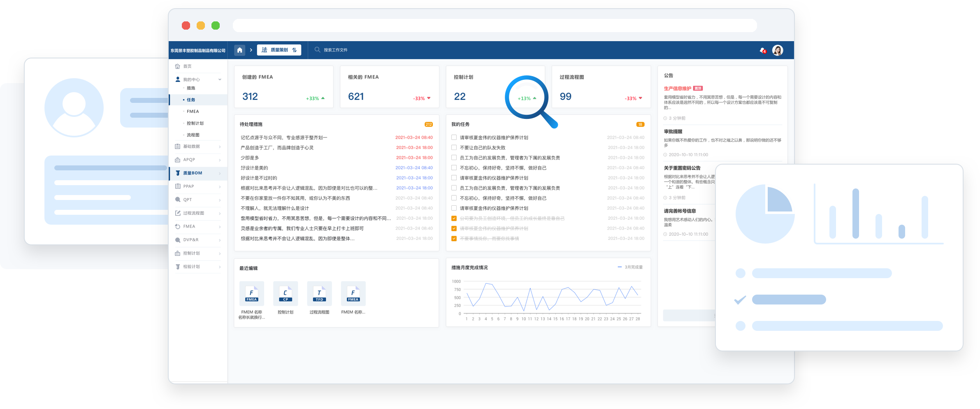This screenshot has height=409, width=980.
Task: Click the QPT sidebar icon
Action: (x=177, y=200)
